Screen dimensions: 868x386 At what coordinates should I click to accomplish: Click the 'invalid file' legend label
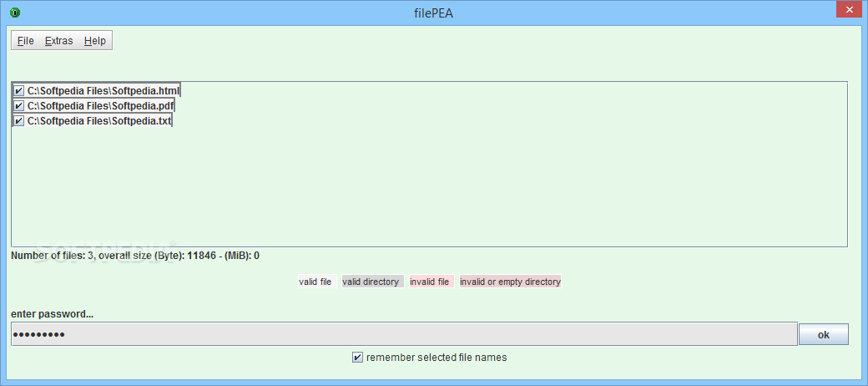click(x=431, y=282)
